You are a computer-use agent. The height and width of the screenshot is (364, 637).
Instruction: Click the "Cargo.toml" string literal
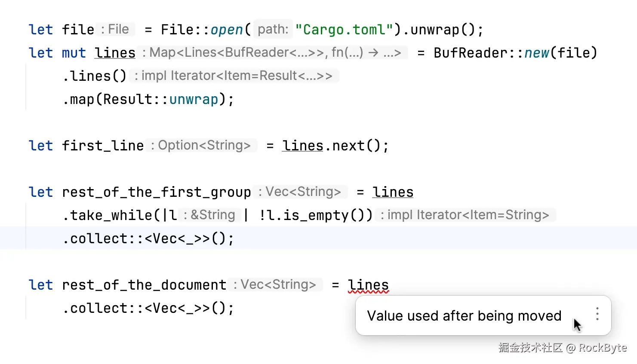344,29
